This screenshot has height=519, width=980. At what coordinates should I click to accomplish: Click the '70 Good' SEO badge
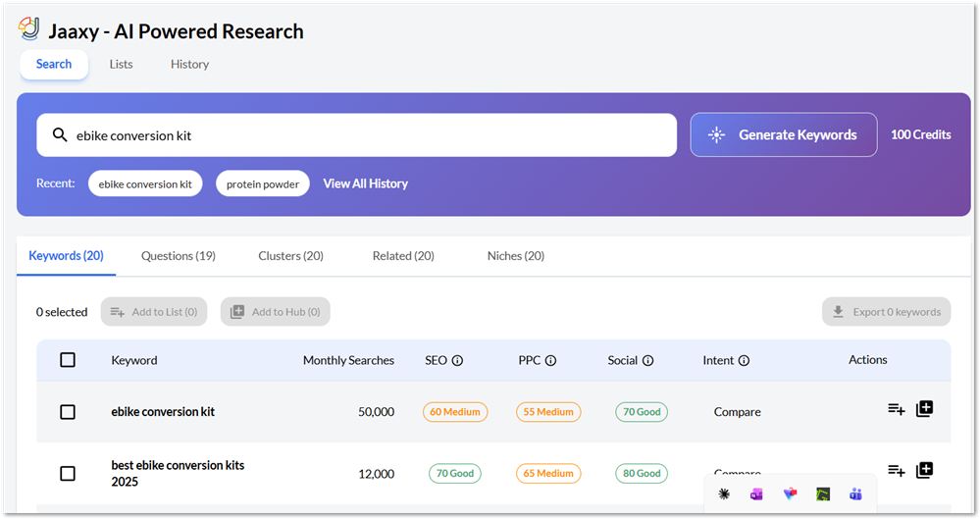455,473
